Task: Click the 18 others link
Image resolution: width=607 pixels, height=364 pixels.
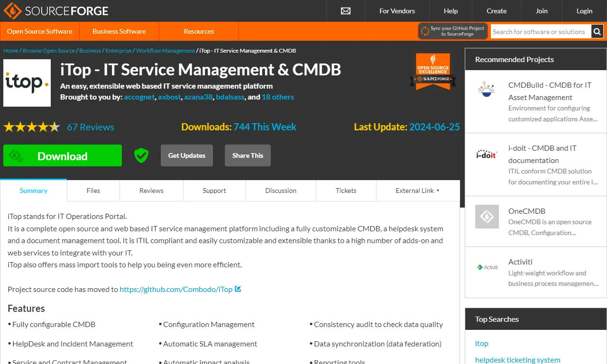Action: click(278, 97)
